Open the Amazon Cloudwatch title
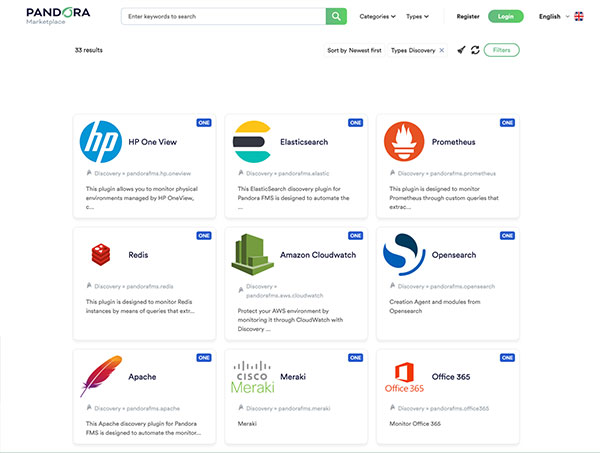Screen dimensions: 600x453 (318, 255)
